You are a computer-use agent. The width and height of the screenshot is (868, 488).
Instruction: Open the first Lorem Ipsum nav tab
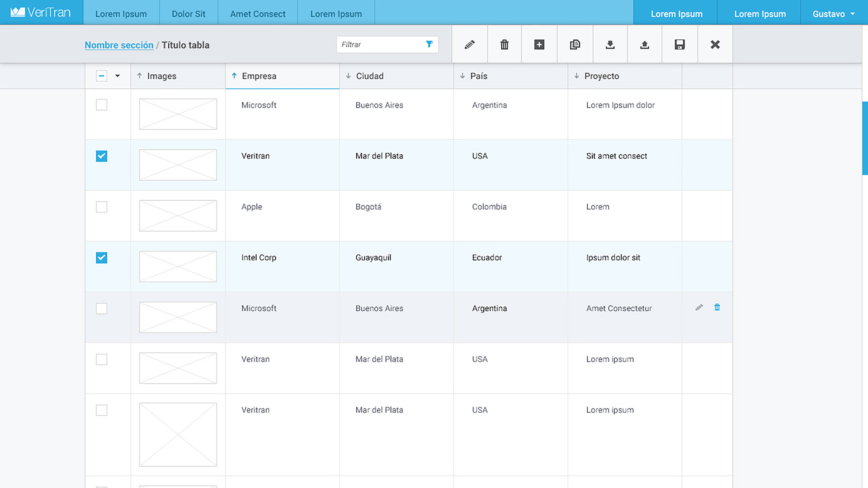coord(121,14)
